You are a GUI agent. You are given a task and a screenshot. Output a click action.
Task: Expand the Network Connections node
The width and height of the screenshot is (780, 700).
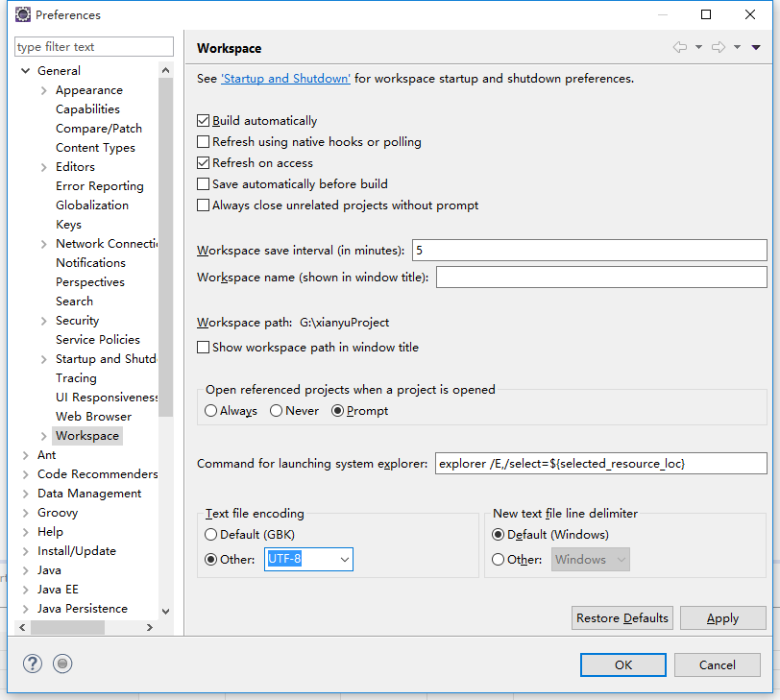(44, 244)
